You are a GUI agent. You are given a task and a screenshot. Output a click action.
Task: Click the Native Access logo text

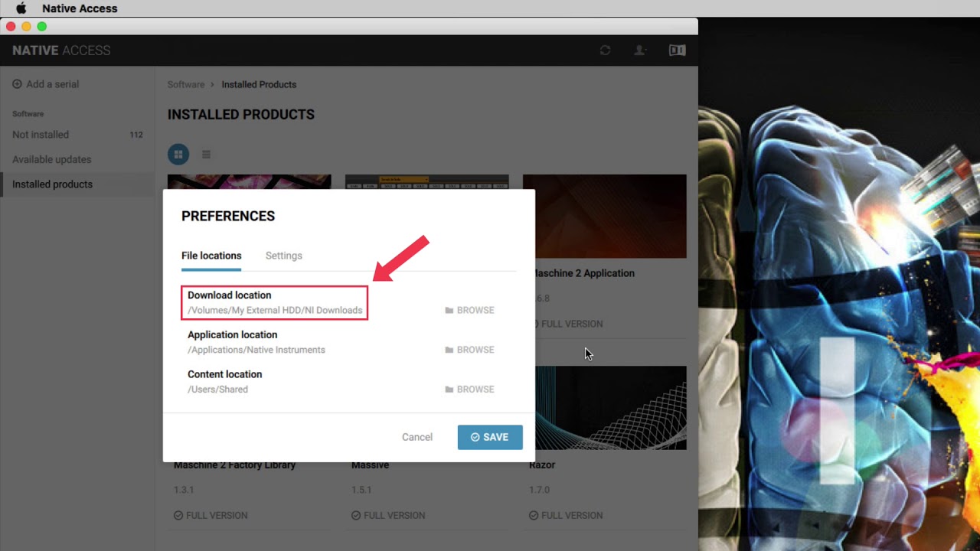point(61,51)
